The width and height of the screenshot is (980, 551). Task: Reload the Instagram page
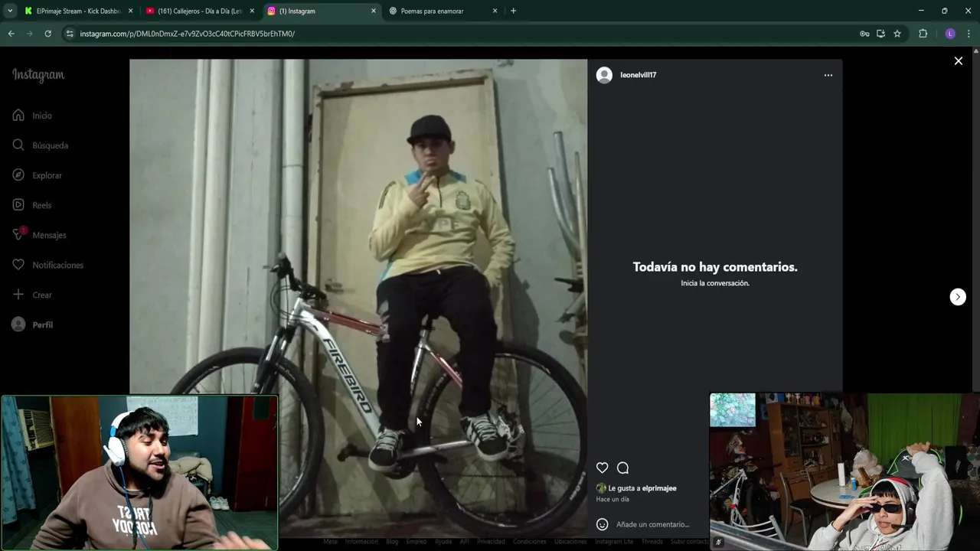47,34
